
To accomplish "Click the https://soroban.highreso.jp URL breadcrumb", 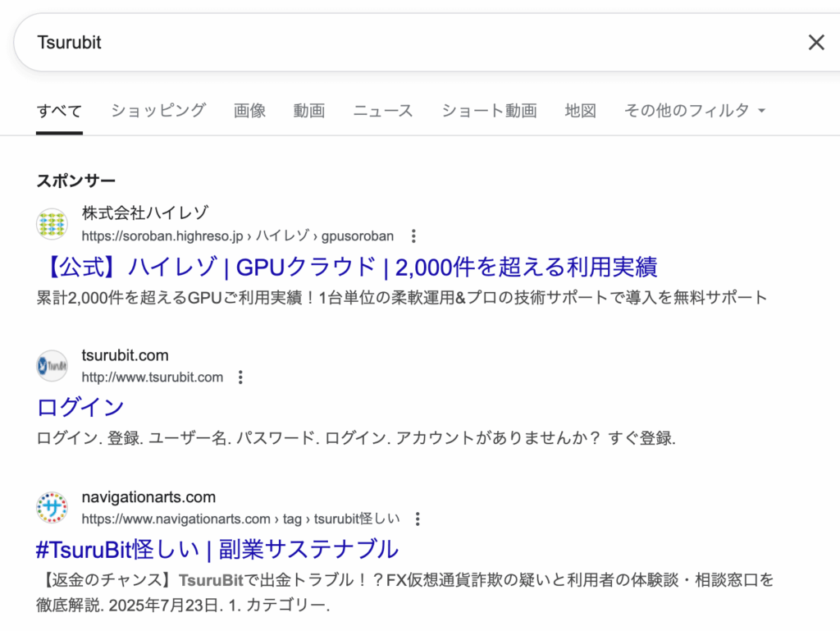I will click(237, 236).
